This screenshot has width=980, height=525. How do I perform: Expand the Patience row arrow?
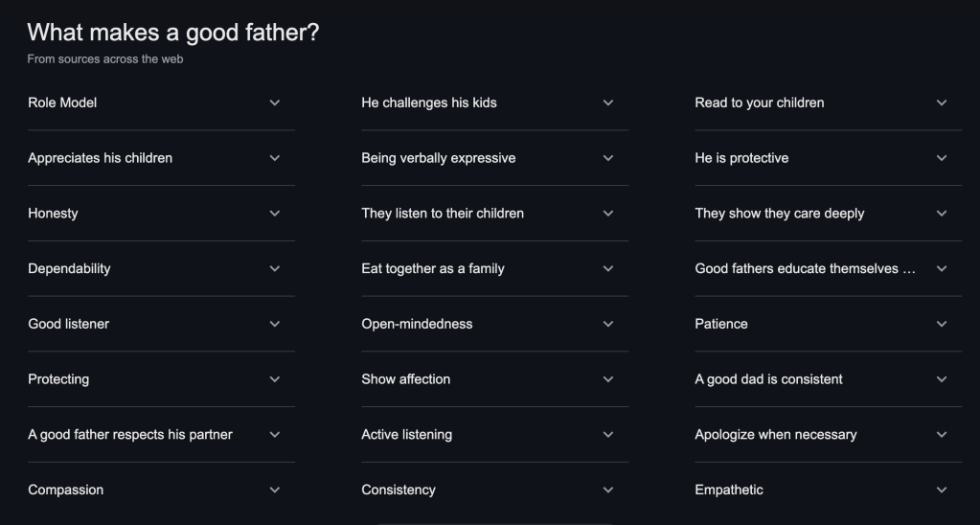click(942, 324)
